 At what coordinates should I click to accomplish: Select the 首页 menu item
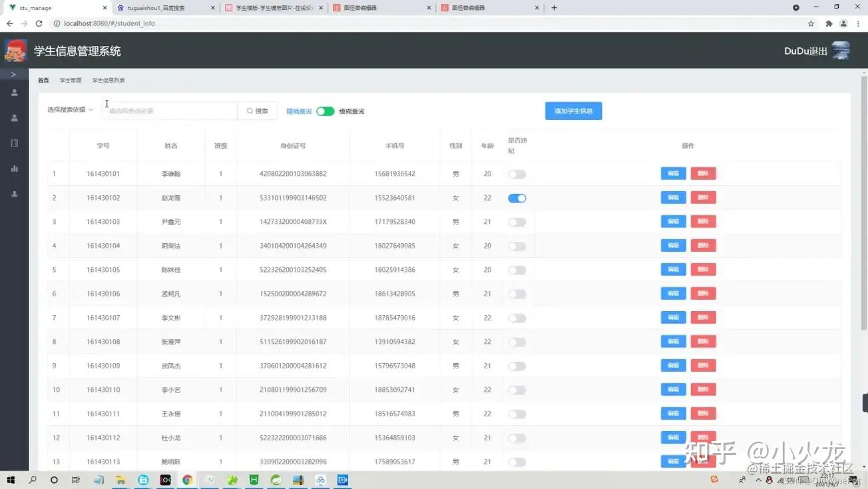pyautogui.click(x=43, y=79)
